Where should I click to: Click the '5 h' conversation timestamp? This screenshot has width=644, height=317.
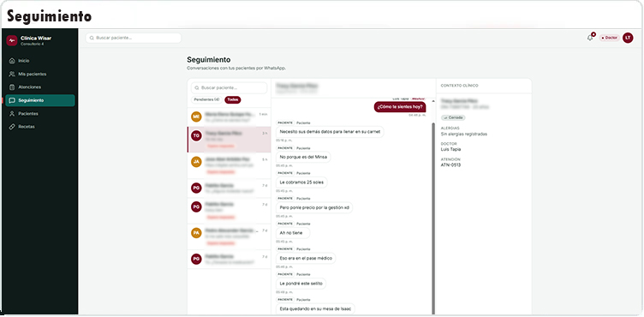265,159
